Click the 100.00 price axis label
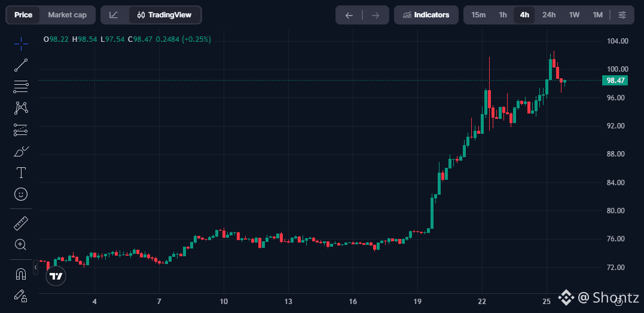Screen dimensions: 644x313 (618, 69)
